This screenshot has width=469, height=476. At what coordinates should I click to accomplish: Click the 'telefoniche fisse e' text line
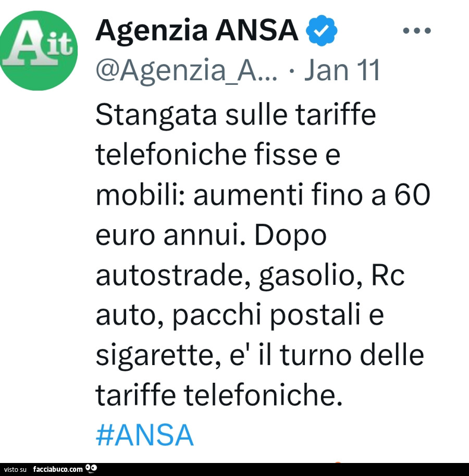pyautogui.click(x=218, y=155)
